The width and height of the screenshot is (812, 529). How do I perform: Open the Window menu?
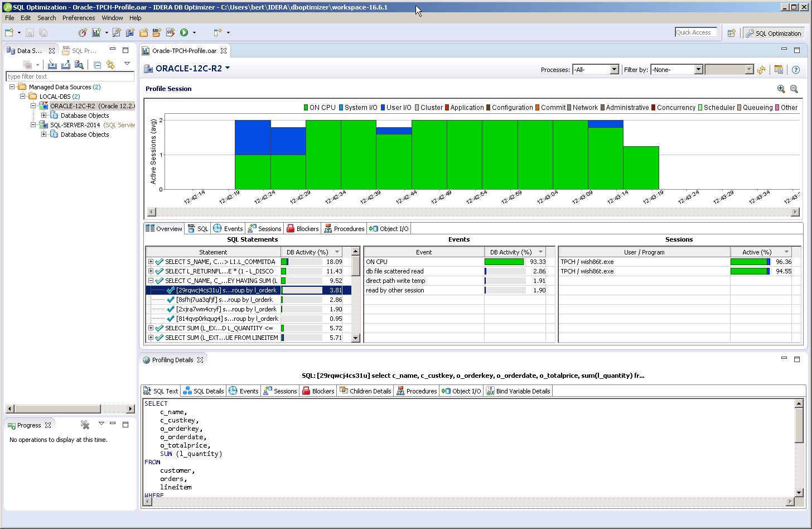pos(113,18)
